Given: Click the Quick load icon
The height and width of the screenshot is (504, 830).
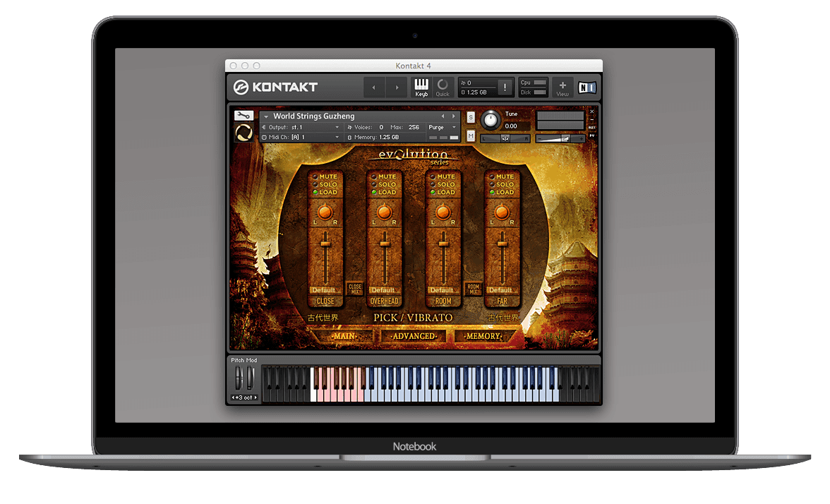Looking at the screenshot, I should [443, 86].
